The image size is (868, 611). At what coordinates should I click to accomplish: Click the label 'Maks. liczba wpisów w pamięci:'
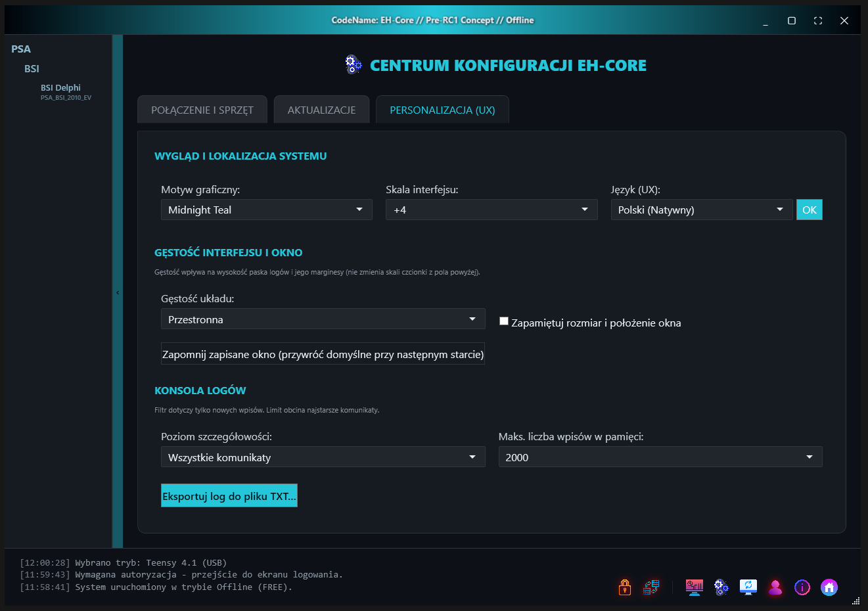pyautogui.click(x=571, y=436)
